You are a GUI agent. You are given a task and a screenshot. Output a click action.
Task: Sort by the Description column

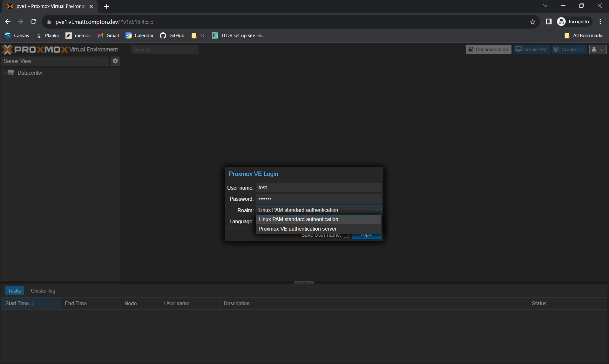point(374,303)
